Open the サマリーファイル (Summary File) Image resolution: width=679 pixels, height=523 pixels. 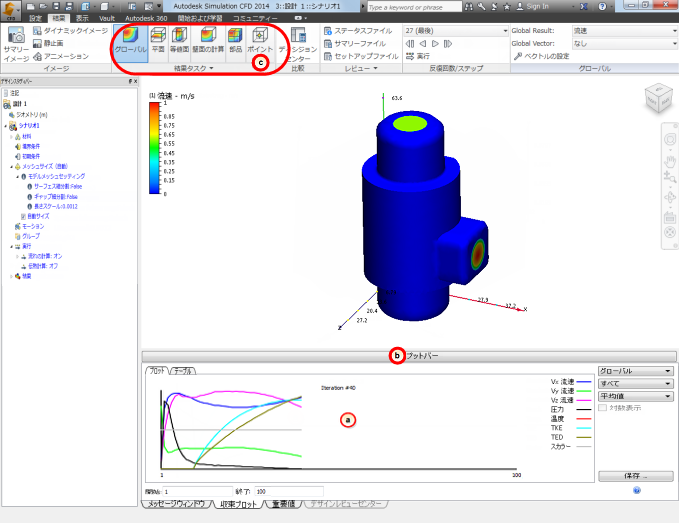click(355, 43)
